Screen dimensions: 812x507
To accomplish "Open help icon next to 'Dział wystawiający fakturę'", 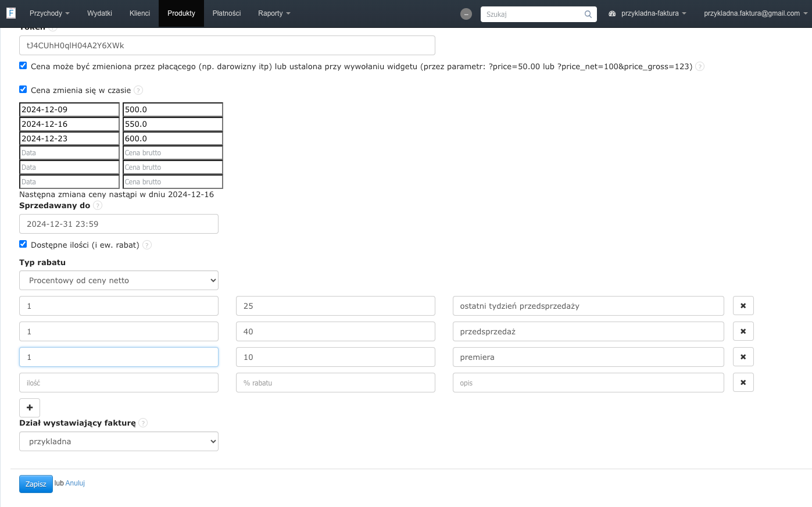I will point(143,423).
